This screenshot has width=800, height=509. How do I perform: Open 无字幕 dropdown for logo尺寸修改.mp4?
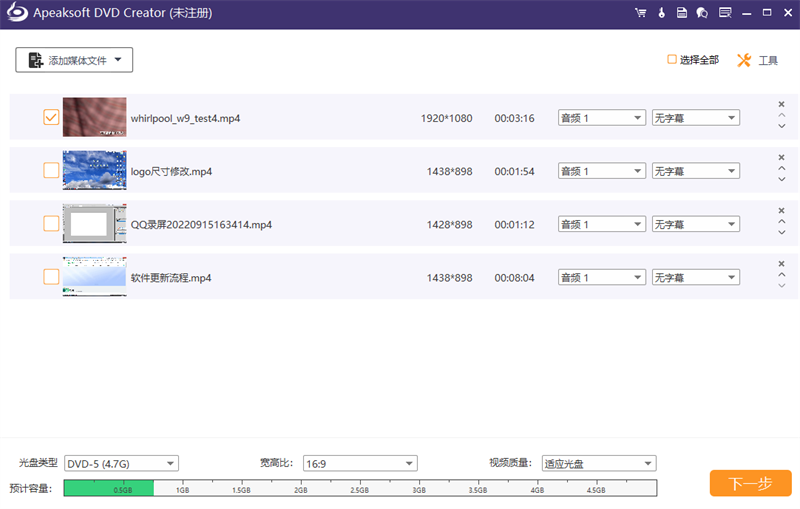pyautogui.click(x=695, y=171)
